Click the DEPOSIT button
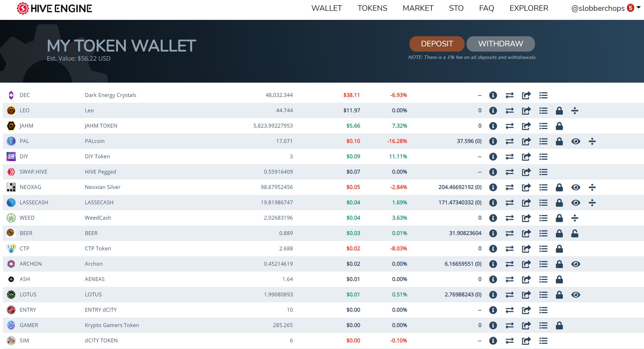The image size is (644, 349). pyautogui.click(x=437, y=44)
